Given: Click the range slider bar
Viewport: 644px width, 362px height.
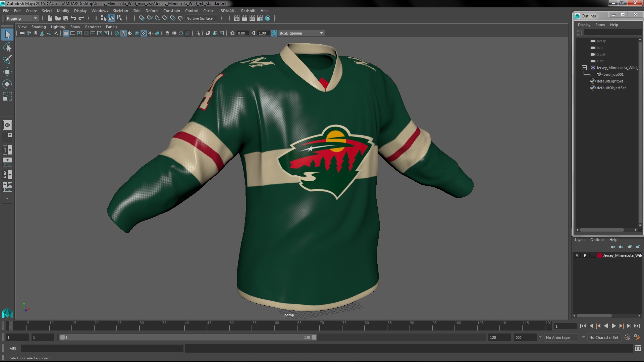Looking at the screenshot, I should 188,338.
